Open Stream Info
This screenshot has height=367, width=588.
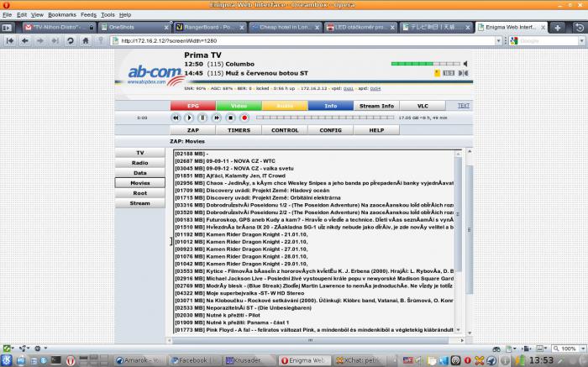pyautogui.click(x=376, y=106)
